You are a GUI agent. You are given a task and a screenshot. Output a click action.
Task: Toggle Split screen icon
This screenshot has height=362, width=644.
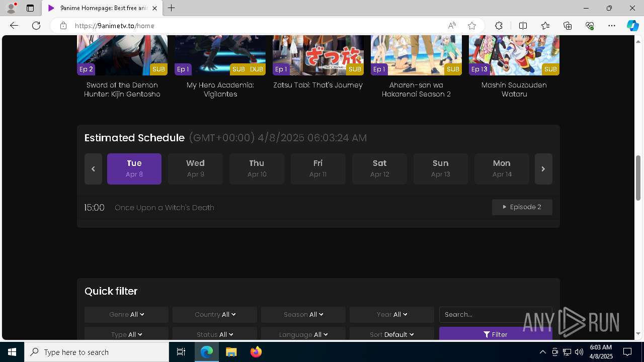point(523,26)
